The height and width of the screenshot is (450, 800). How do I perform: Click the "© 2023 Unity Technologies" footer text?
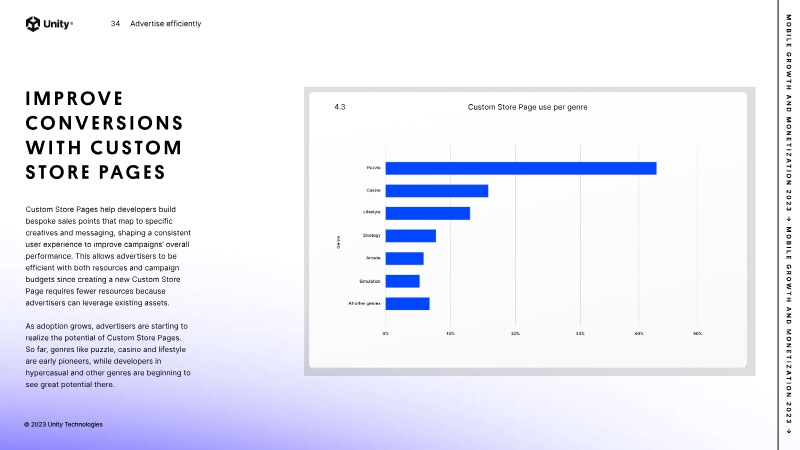coord(63,424)
